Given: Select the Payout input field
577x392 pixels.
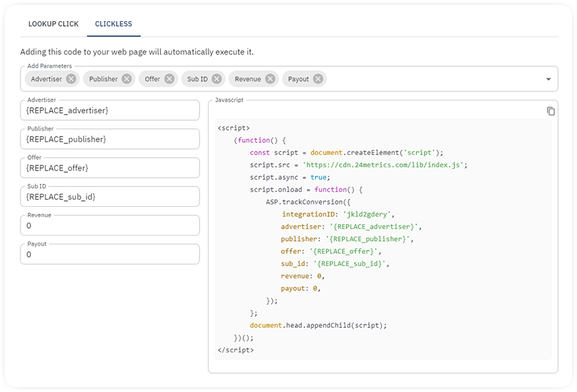Looking at the screenshot, I should click(x=109, y=255).
